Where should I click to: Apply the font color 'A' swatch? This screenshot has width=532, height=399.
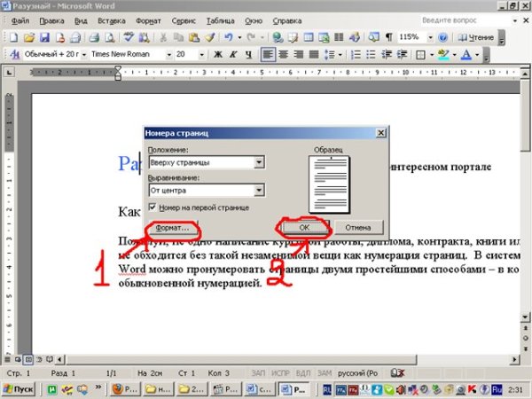[467, 55]
